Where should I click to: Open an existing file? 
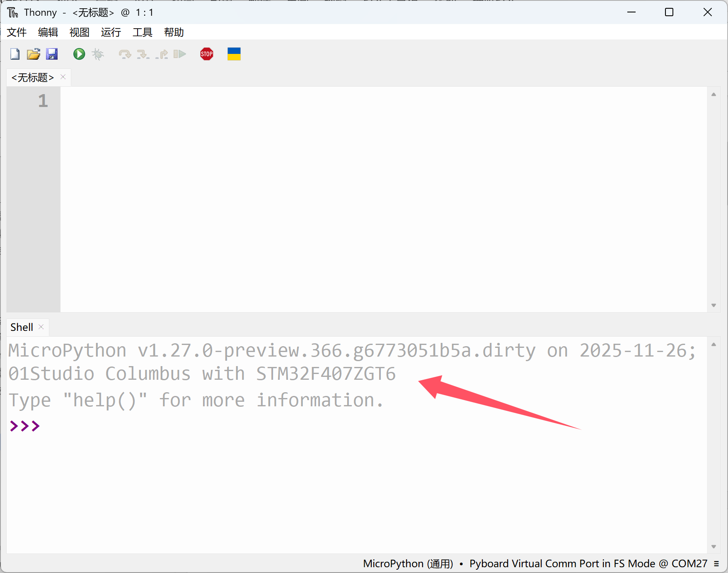(34, 54)
